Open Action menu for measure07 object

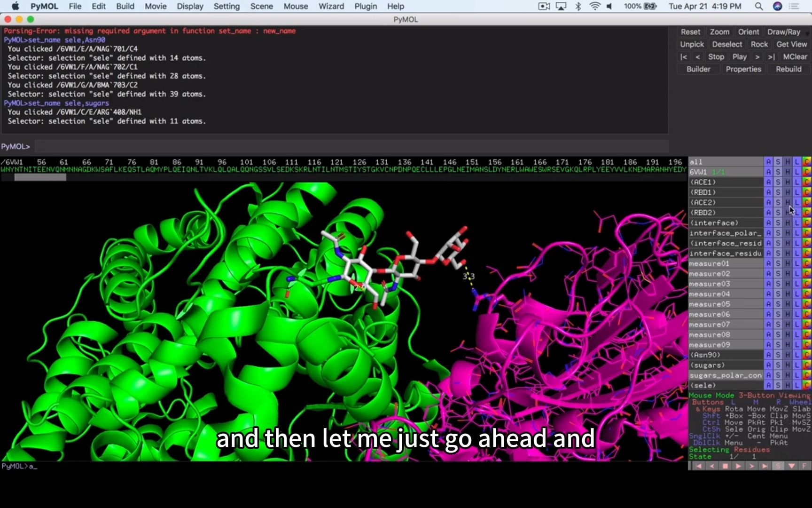tap(768, 325)
